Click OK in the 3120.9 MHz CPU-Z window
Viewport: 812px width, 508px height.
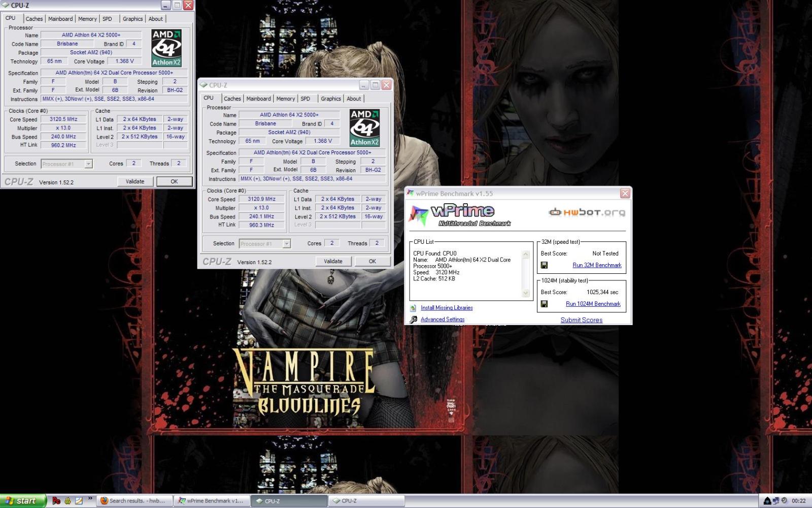372,261
